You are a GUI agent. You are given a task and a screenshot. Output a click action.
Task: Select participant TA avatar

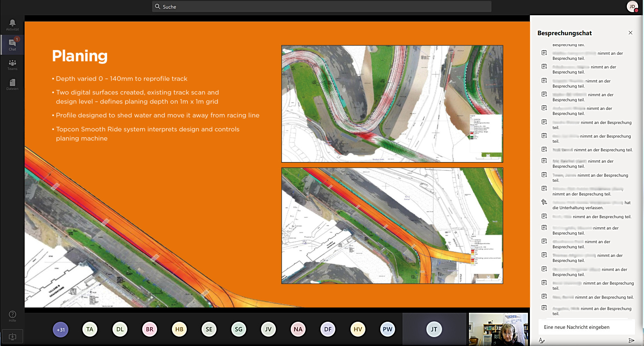90,329
